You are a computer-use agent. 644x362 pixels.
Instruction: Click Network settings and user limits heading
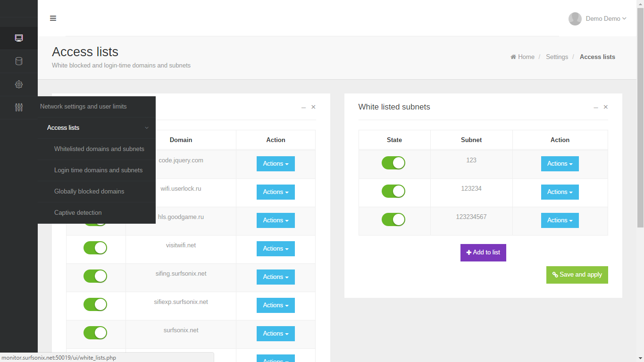[84, 107]
